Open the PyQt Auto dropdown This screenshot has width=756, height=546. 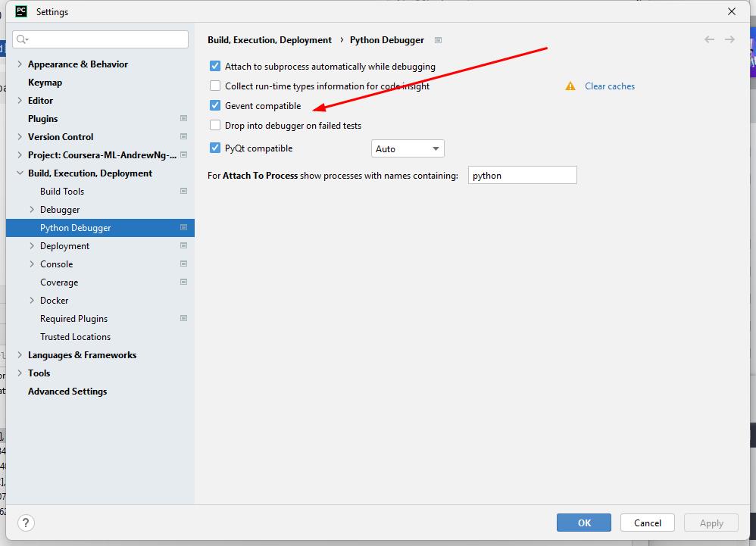click(408, 148)
